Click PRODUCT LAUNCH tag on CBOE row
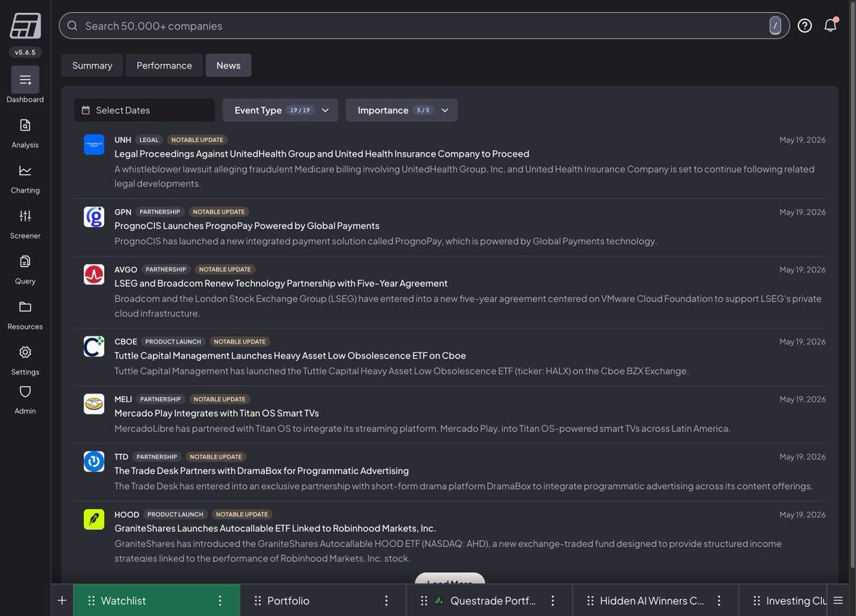The width and height of the screenshot is (856, 616). 173,342
